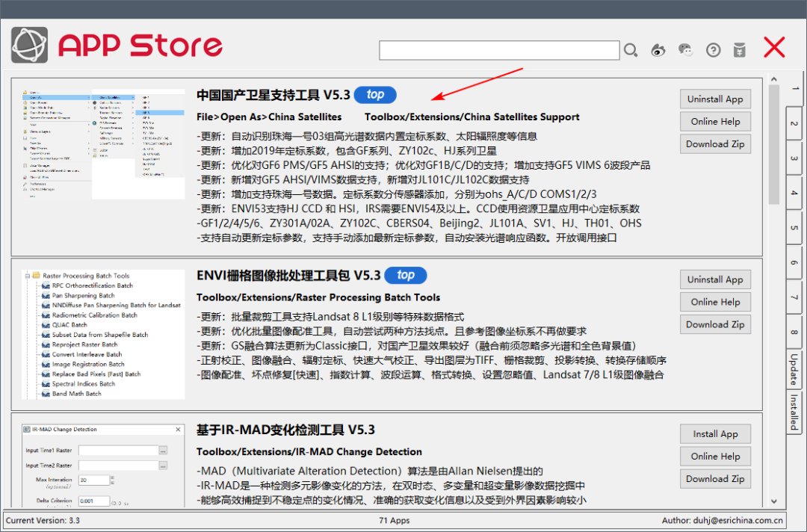Uninstall the China Satellites support tool

coord(715,99)
